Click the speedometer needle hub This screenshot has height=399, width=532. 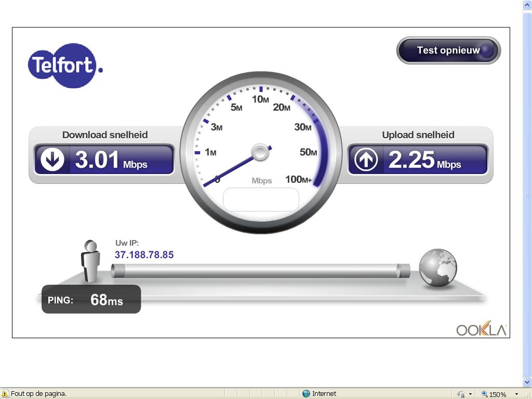260,152
